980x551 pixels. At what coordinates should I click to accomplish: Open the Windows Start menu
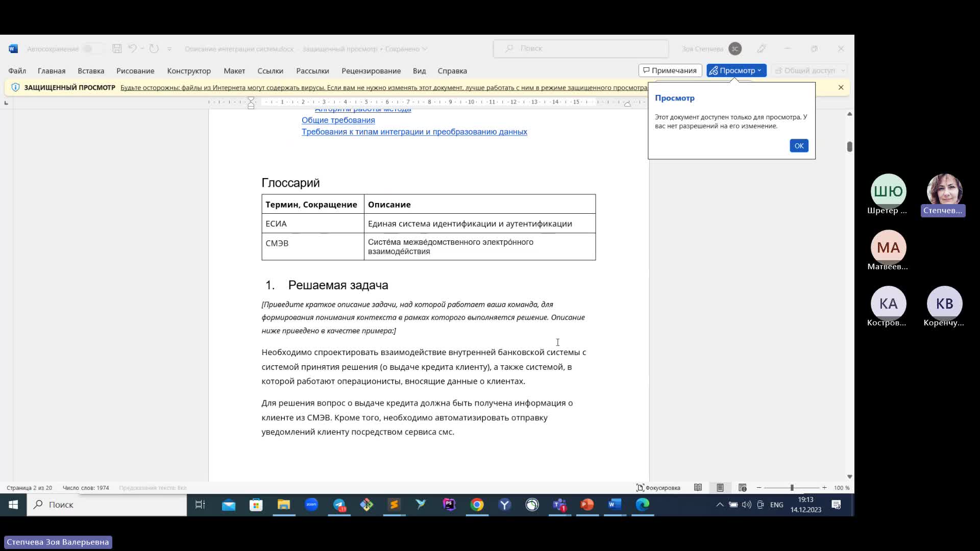[x=13, y=505]
